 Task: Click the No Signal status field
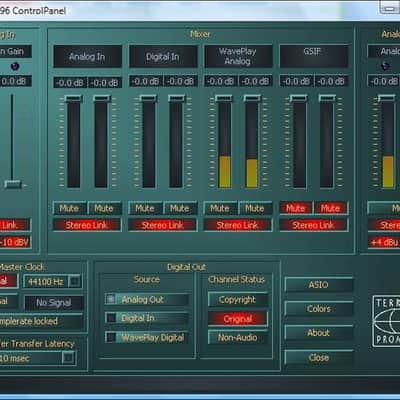tap(54, 303)
